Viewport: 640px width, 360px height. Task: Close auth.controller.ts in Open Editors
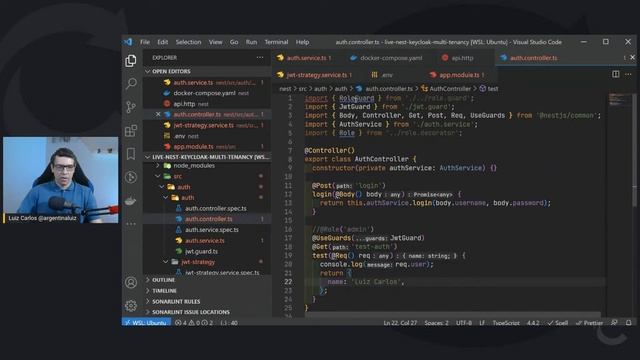click(x=158, y=114)
